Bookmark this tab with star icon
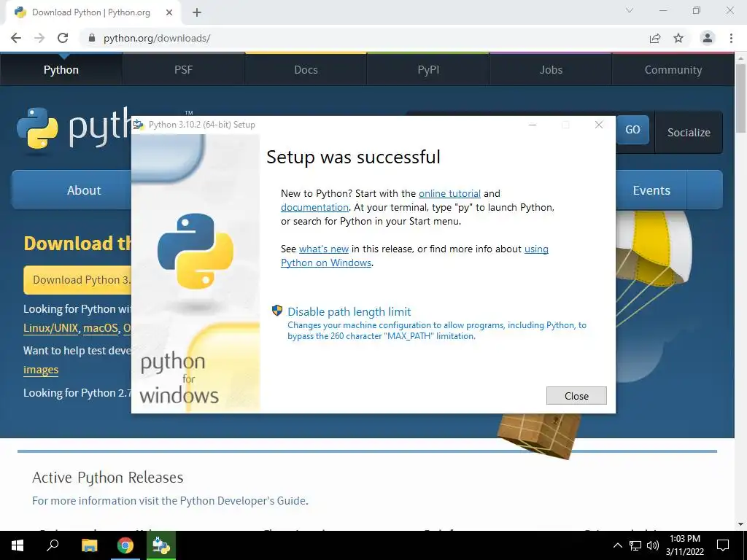 pos(678,38)
